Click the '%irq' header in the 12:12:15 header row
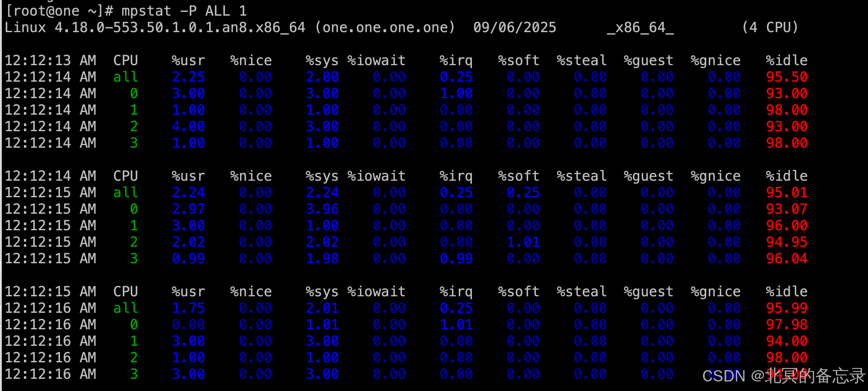 [456, 292]
